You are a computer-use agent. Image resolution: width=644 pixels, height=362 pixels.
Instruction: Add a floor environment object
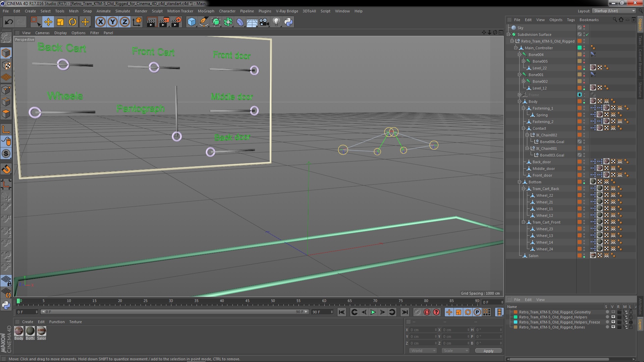[x=252, y=22]
